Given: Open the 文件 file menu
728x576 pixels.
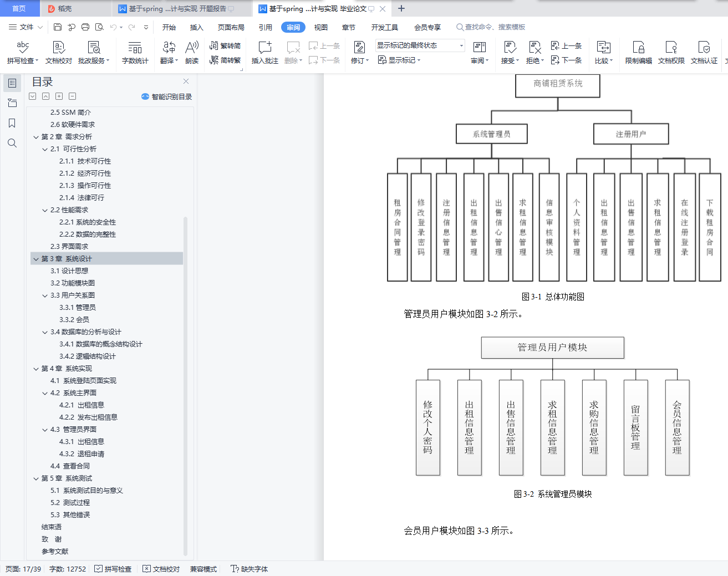Looking at the screenshot, I should click(26, 27).
